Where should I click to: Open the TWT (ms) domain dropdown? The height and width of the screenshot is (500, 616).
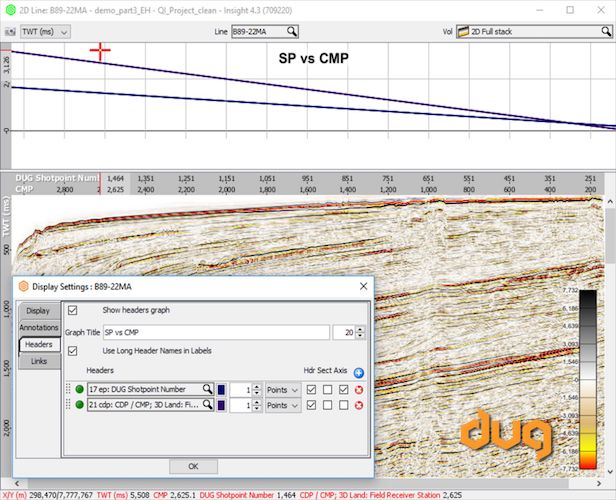click(x=45, y=32)
